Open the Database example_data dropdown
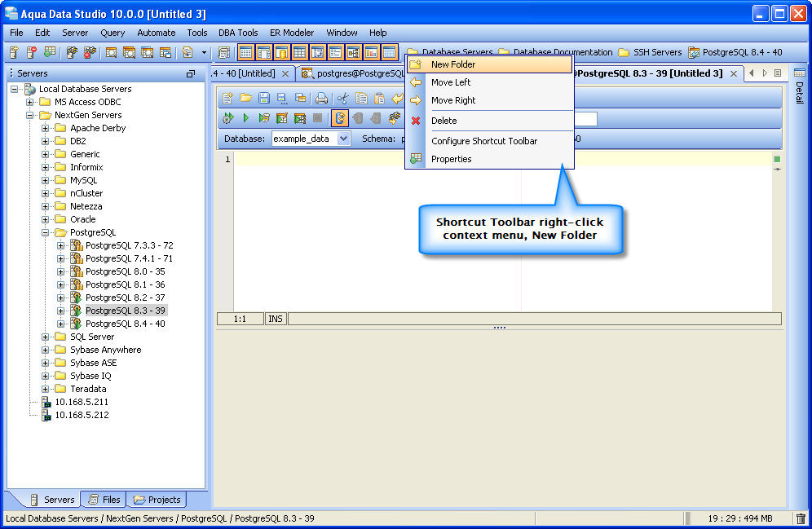This screenshot has width=812, height=529. coord(343,139)
